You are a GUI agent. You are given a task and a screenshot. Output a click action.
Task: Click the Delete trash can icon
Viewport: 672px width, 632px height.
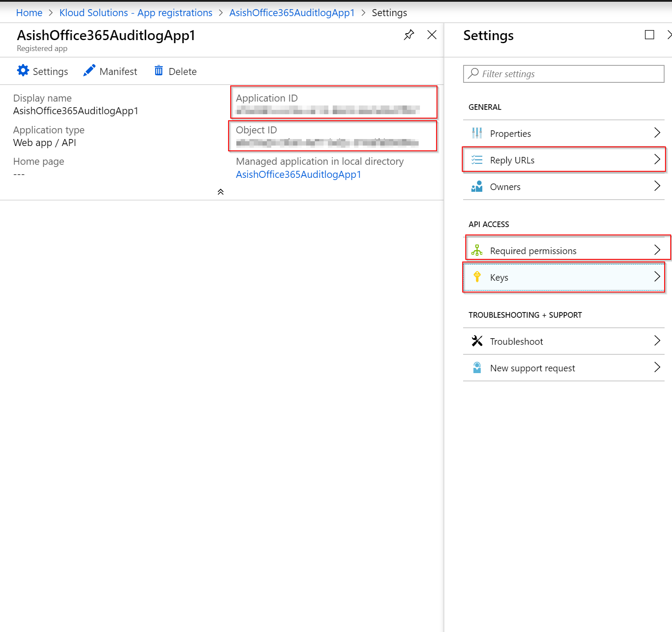click(x=159, y=71)
